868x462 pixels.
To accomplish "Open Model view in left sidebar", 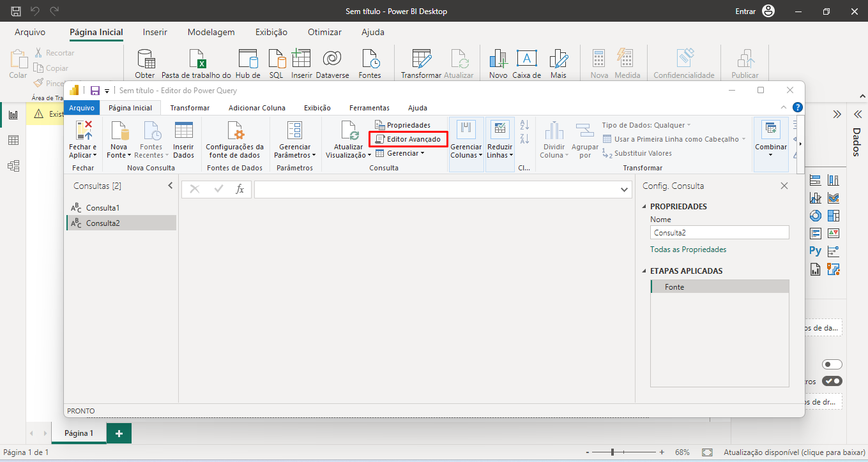I will 13,166.
